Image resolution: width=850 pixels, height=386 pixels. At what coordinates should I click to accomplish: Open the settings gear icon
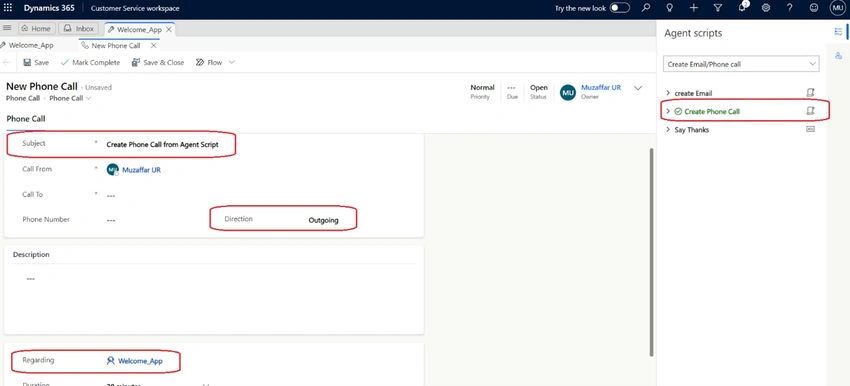coord(765,8)
